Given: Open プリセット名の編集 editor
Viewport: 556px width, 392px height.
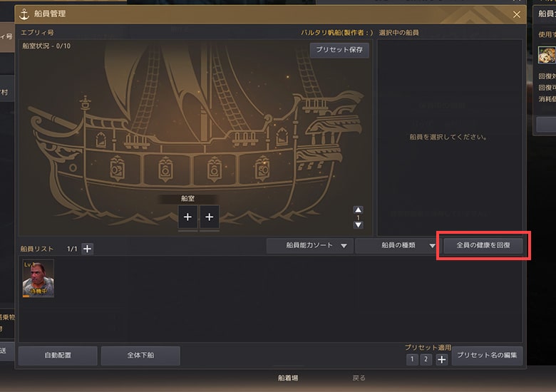Looking at the screenshot, I should (487, 356).
